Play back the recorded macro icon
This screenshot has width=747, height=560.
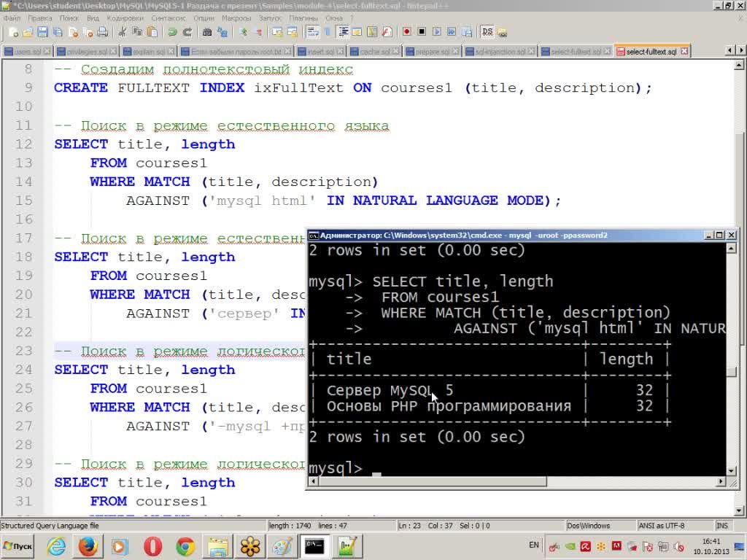437,32
